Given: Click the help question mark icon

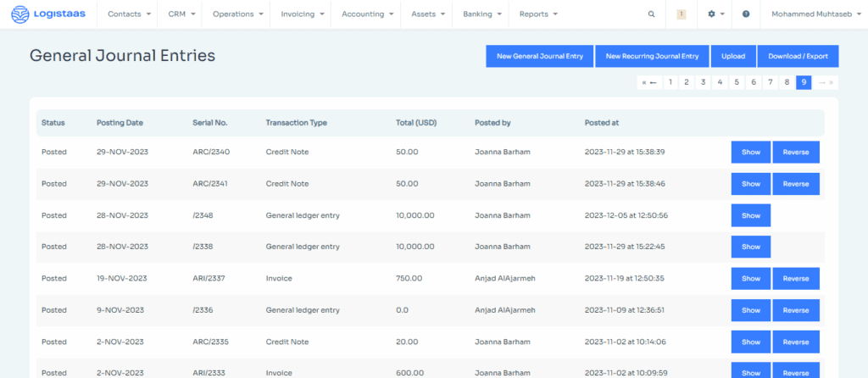Looking at the screenshot, I should (746, 14).
